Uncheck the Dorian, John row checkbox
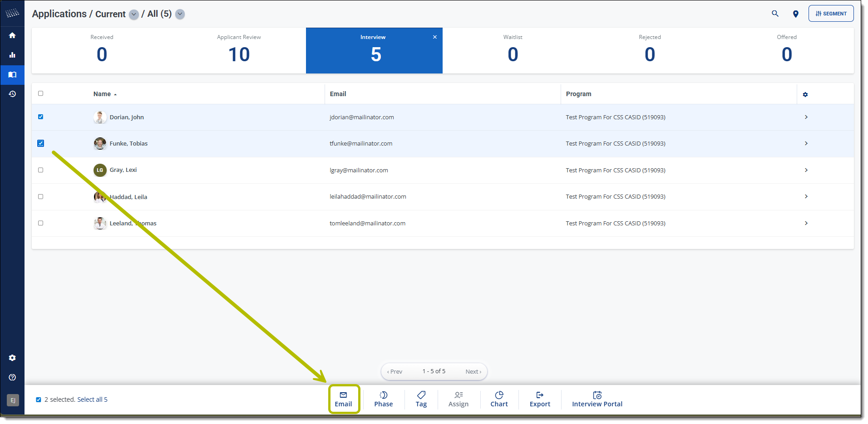The width and height of the screenshot is (868, 424). [41, 117]
